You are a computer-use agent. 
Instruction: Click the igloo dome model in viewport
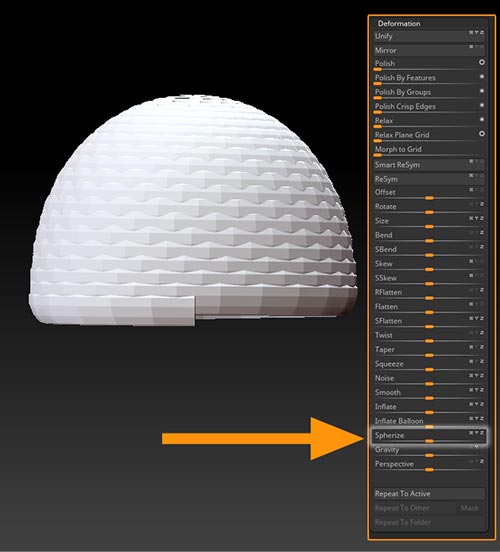[x=193, y=210]
